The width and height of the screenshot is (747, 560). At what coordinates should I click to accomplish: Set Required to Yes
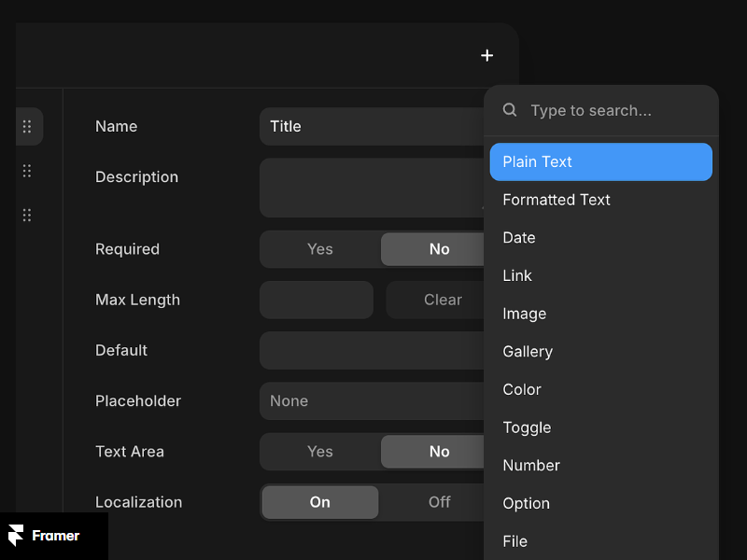pyautogui.click(x=320, y=249)
